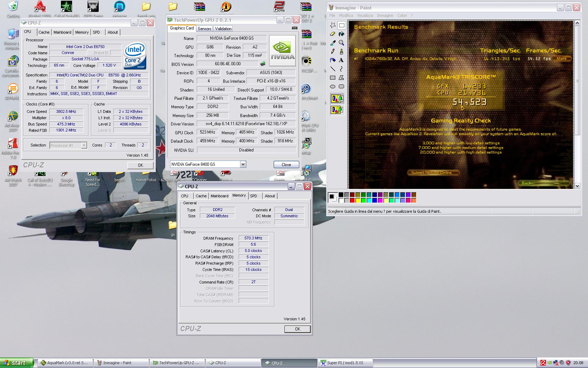Pick the Rounded Rectangle tool
Image resolution: width=588 pixels, height=368 pixels.
click(x=342, y=87)
